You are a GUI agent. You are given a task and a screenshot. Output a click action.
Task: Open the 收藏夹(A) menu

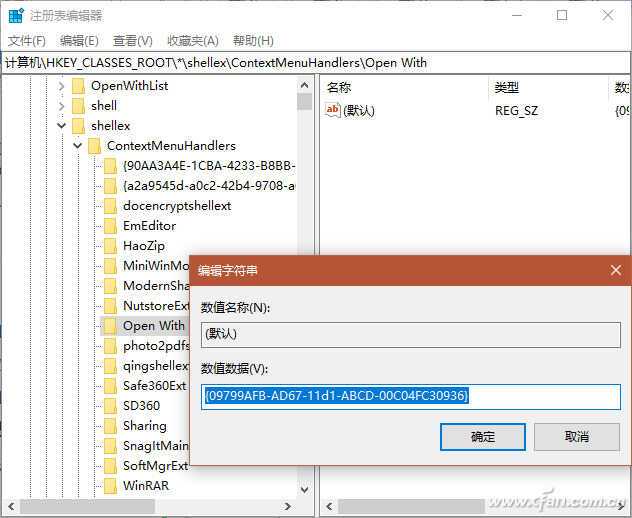(x=192, y=41)
